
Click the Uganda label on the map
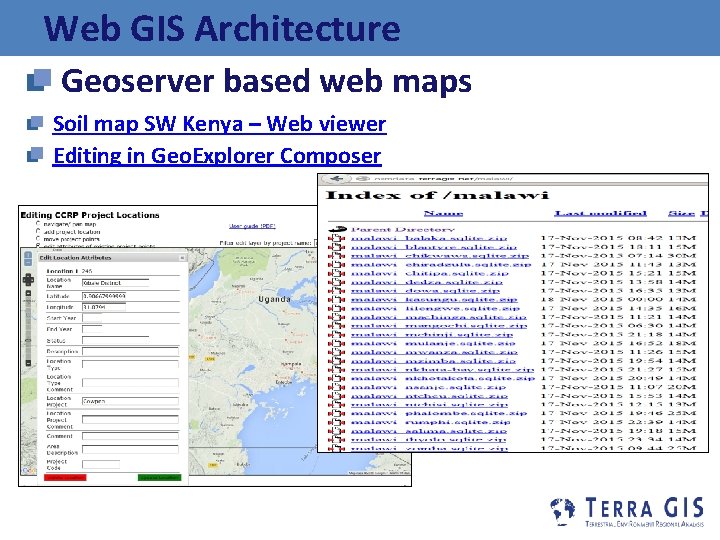pyautogui.click(x=274, y=299)
